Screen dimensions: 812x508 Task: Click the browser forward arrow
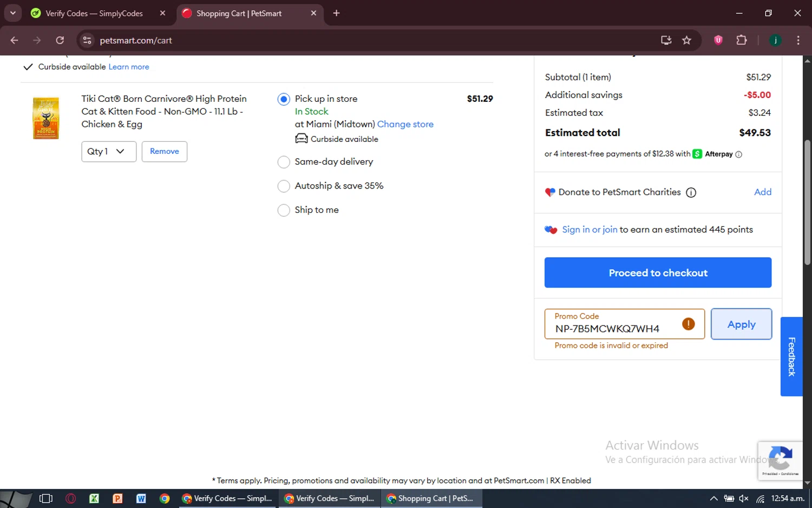(37, 40)
